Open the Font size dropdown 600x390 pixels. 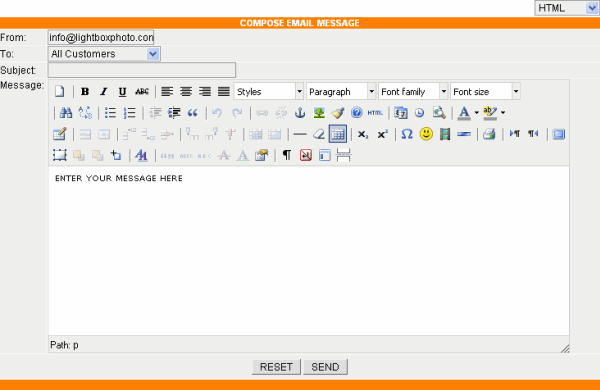click(x=485, y=91)
